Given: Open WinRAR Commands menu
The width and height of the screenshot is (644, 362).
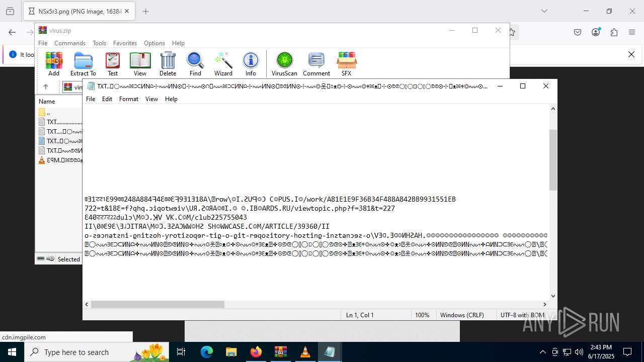Looking at the screenshot, I should 70,43.
